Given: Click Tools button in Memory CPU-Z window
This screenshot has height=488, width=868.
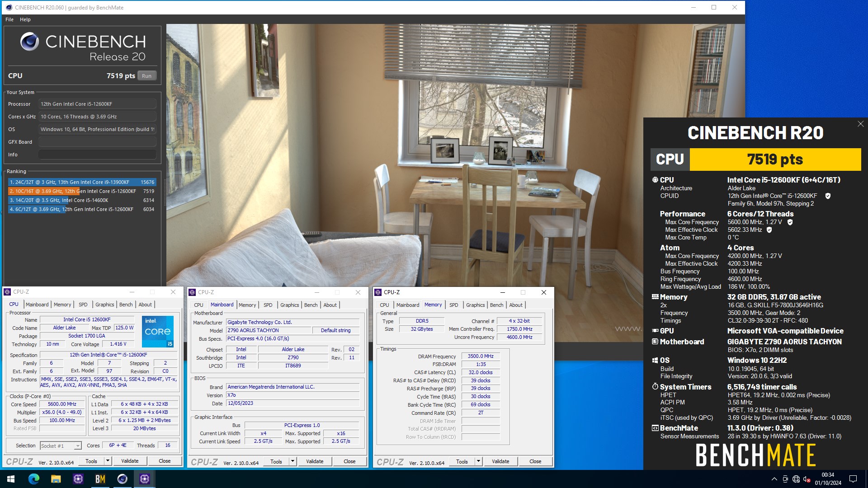Looking at the screenshot, I should 462,461.
